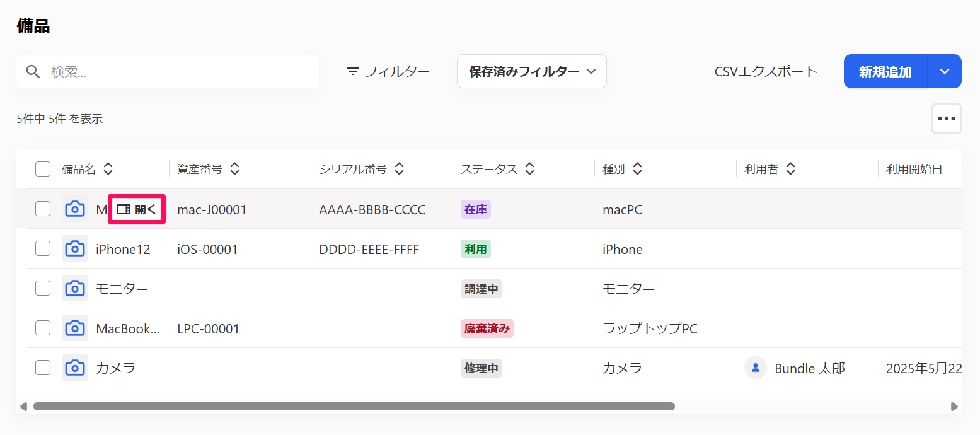Sort by 種別 column arrows
980x435 pixels.
point(638,168)
